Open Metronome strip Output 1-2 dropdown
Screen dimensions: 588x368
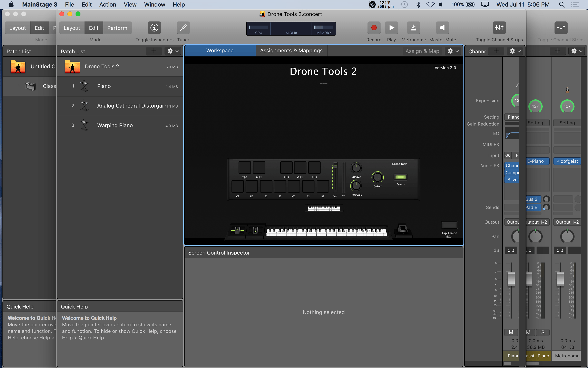(x=567, y=222)
